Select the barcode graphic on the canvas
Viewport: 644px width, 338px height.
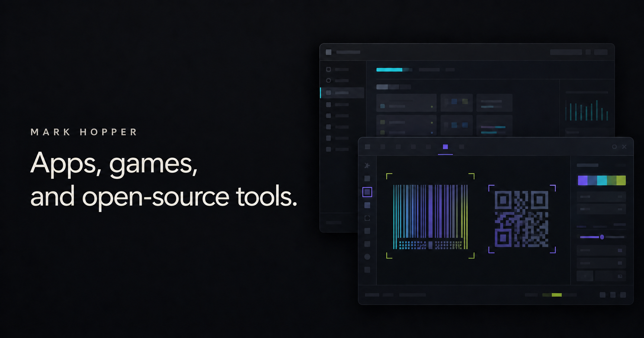click(430, 217)
